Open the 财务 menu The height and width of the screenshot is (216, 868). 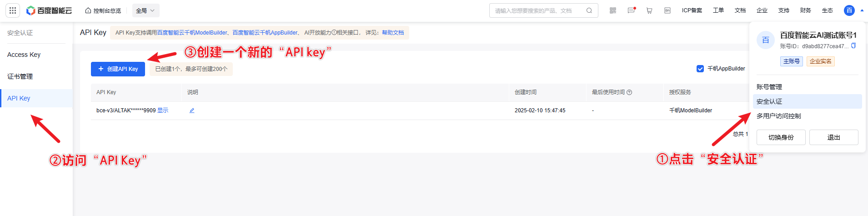tap(806, 10)
